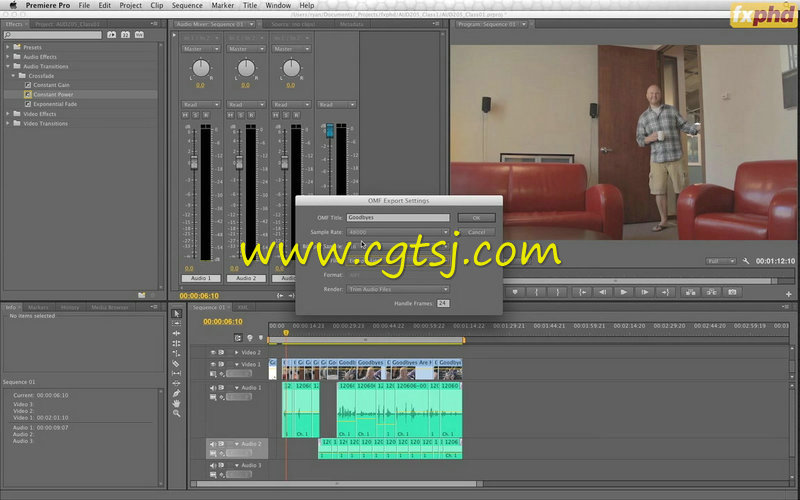The height and width of the screenshot is (500, 800).
Task: Click Mark Out button in Program monitor
Action: [x=558, y=292]
